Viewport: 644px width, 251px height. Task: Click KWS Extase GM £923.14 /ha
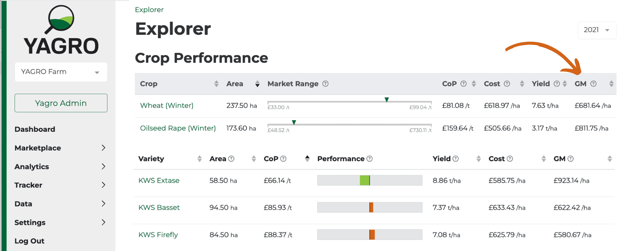(x=571, y=180)
